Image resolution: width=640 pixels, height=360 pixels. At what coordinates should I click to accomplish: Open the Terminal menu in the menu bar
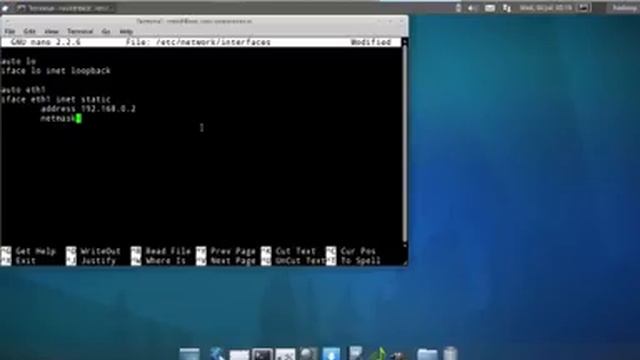pyautogui.click(x=80, y=31)
